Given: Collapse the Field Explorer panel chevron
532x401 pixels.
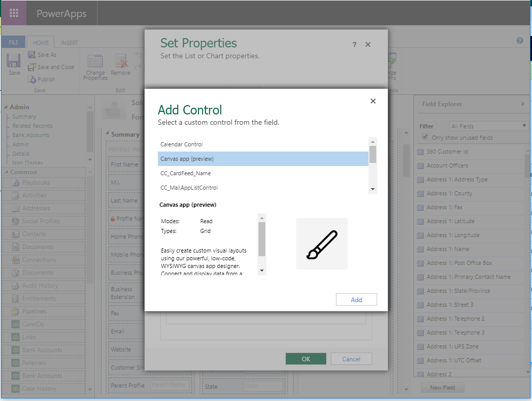Looking at the screenshot, I should click(x=522, y=104).
